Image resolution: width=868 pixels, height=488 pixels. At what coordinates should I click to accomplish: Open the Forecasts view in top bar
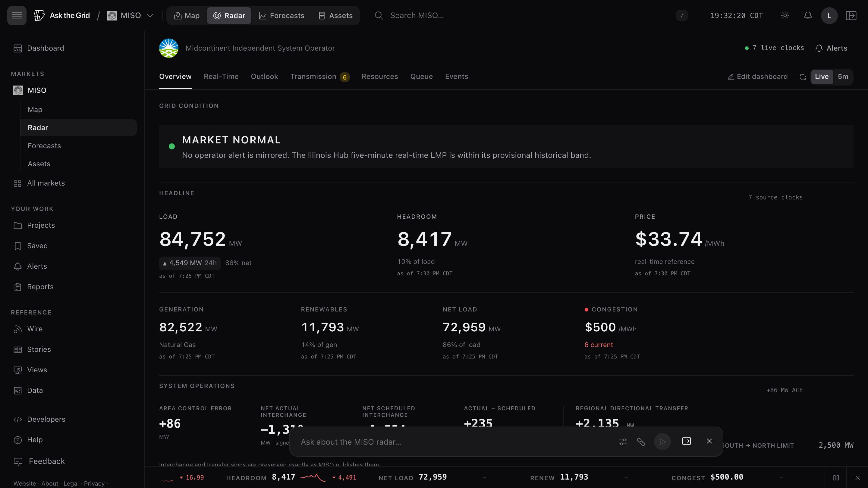tap(281, 15)
